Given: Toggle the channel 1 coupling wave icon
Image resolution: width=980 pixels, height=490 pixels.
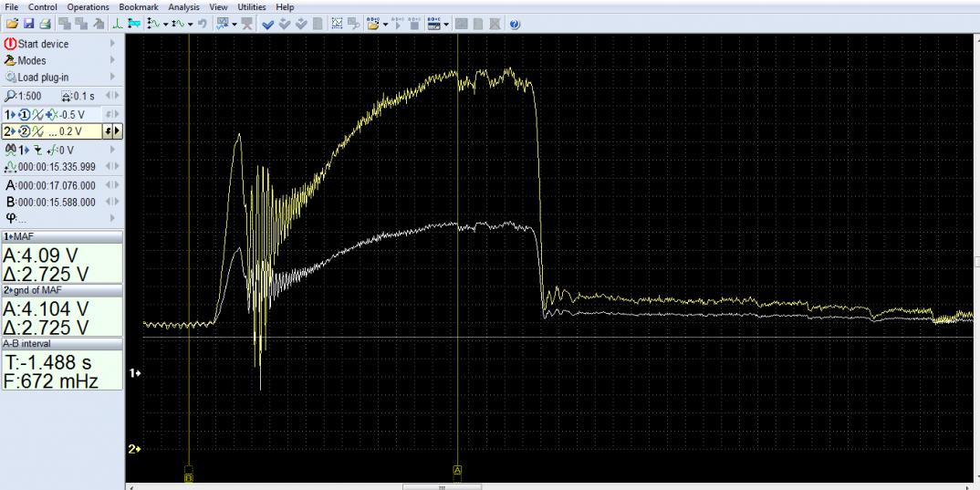Looking at the screenshot, I should [37, 113].
